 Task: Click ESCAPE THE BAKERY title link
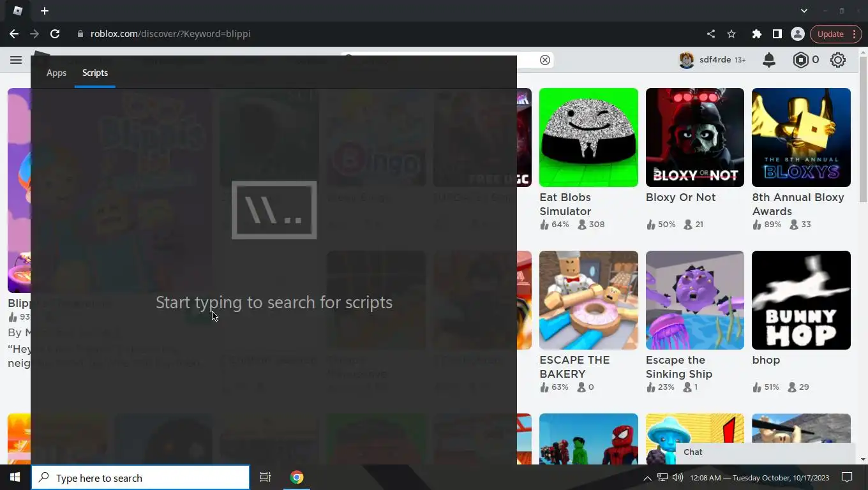(574, 367)
